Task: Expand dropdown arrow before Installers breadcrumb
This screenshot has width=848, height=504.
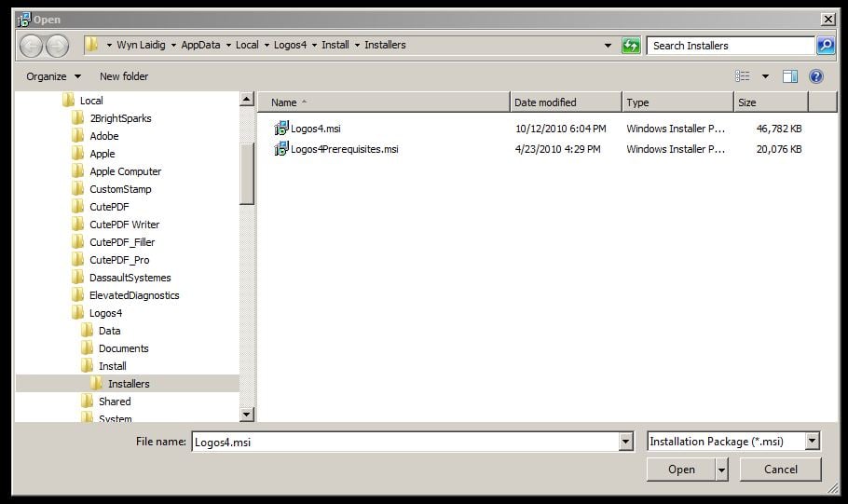Action: (x=357, y=46)
